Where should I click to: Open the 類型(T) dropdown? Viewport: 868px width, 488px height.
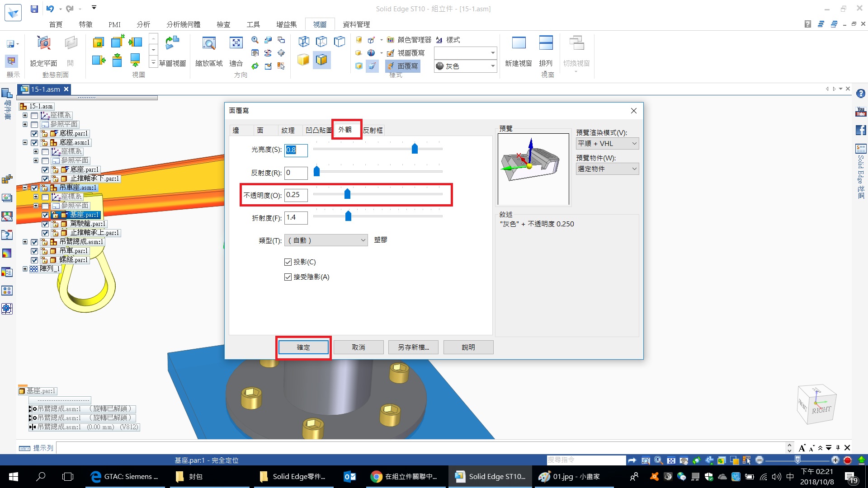click(326, 240)
